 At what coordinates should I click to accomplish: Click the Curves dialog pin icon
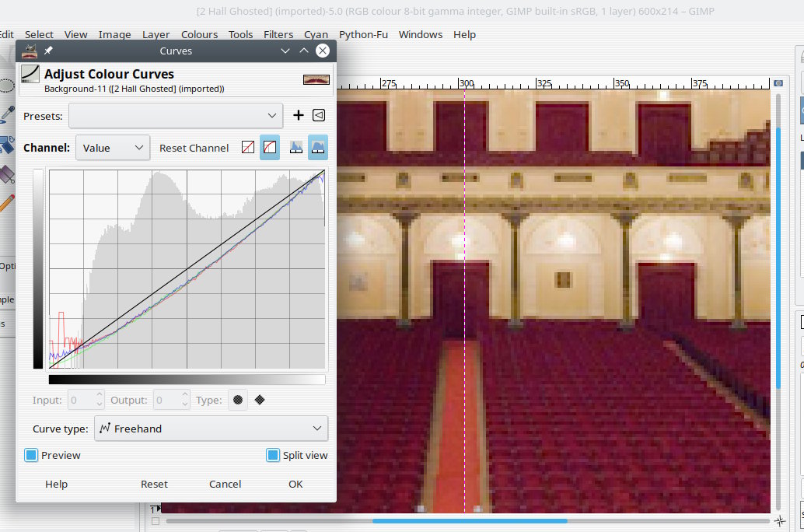click(x=48, y=51)
